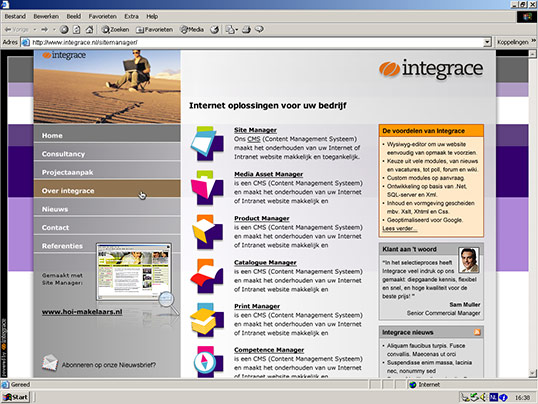The height and width of the screenshot is (404, 538).
Task: Click the Forward arrow toolbar button
Action: [x=45, y=30]
